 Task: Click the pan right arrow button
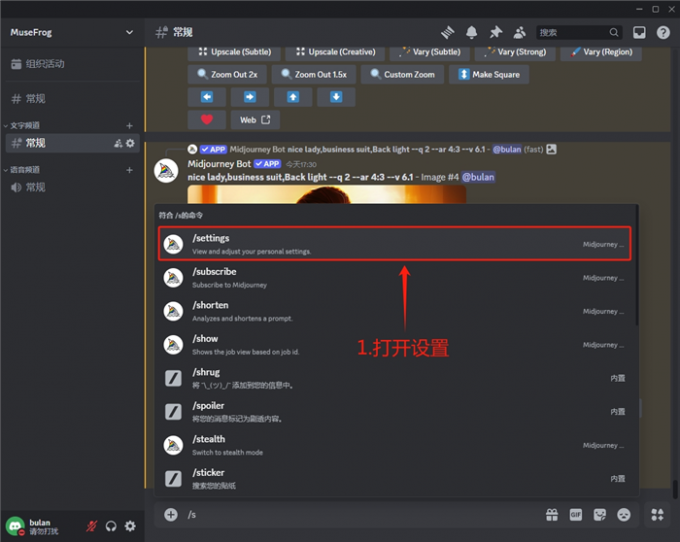click(x=250, y=97)
